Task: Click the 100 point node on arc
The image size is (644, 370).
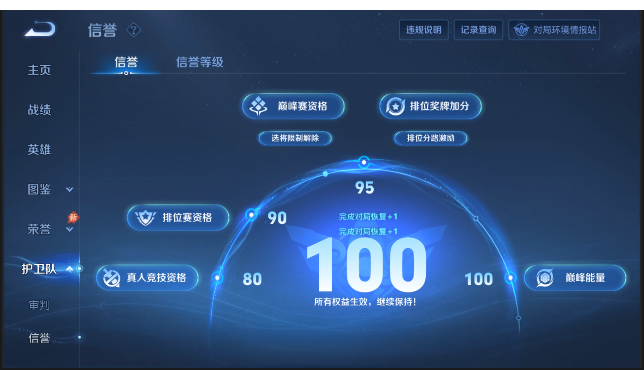Action: click(511, 278)
